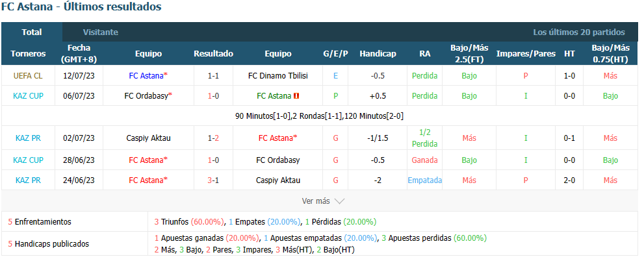Click the Impares/Pares column header
Screen dimensions: 644x259
click(526, 54)
